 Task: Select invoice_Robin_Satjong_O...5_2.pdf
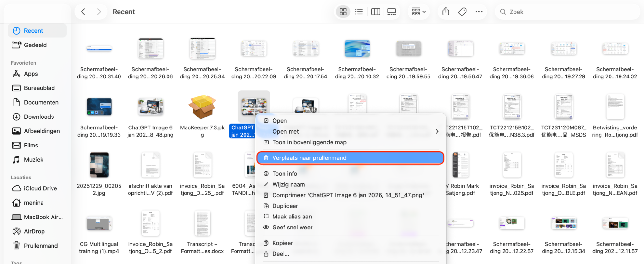(150, 223)
